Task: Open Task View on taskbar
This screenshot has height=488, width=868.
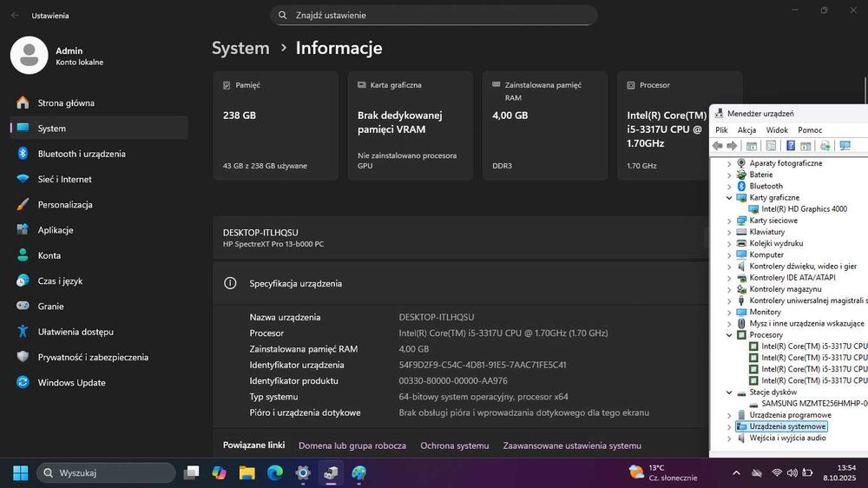Action: tap(192, 473)
